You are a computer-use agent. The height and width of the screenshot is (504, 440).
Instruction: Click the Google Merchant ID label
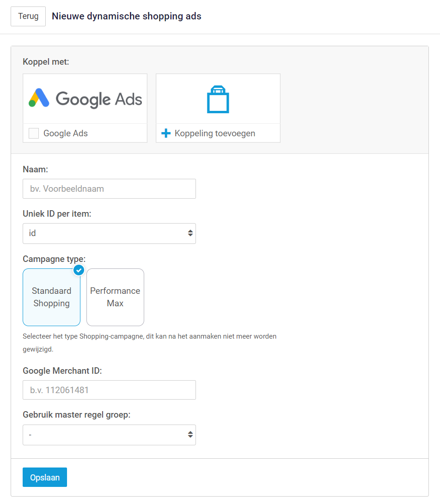[62, 371]
